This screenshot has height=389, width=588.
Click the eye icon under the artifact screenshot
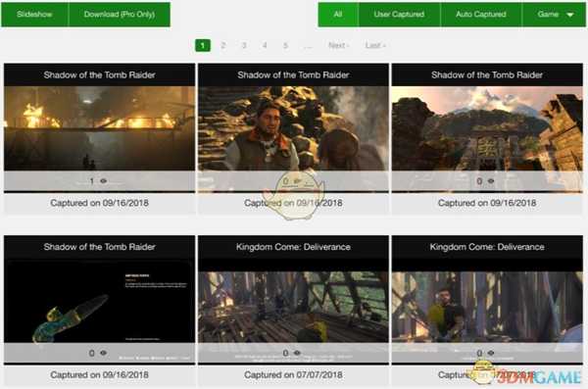click(x=104, y=353)
